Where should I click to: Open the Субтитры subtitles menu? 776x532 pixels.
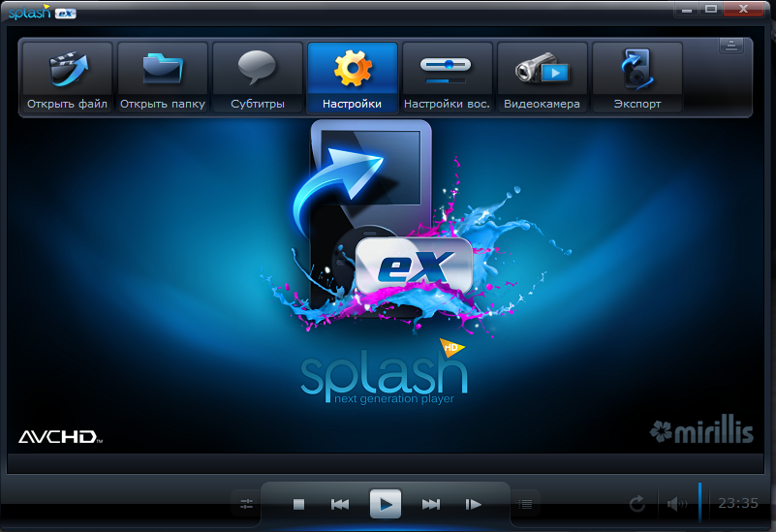(258, 78)
